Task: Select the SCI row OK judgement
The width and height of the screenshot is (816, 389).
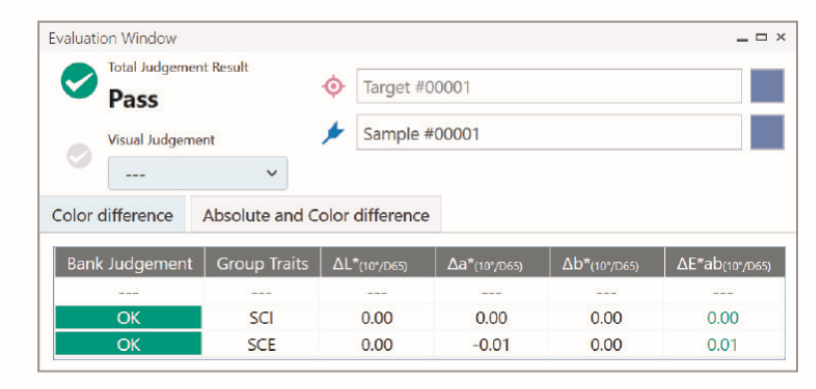Action: point(129,318)
